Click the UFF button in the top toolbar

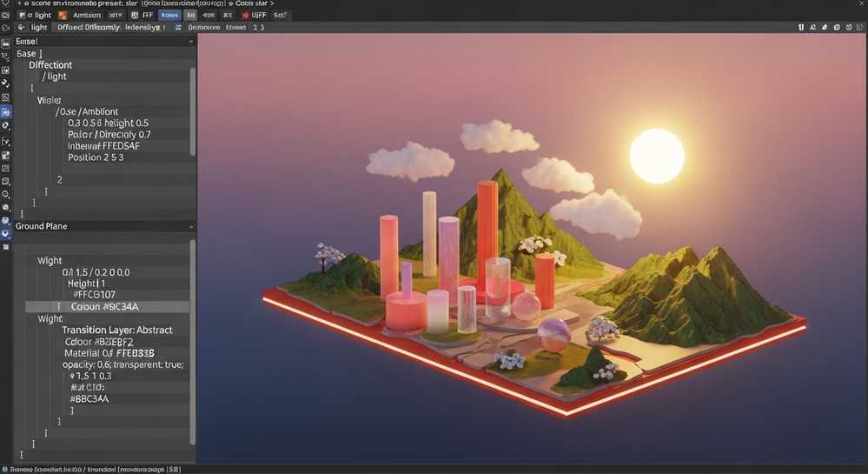tap(258, 16)
